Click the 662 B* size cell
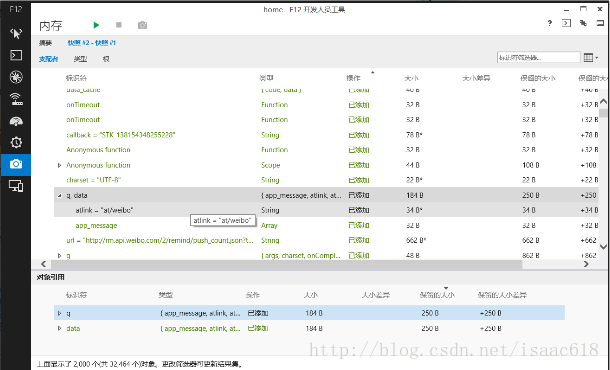 point(416,240)
